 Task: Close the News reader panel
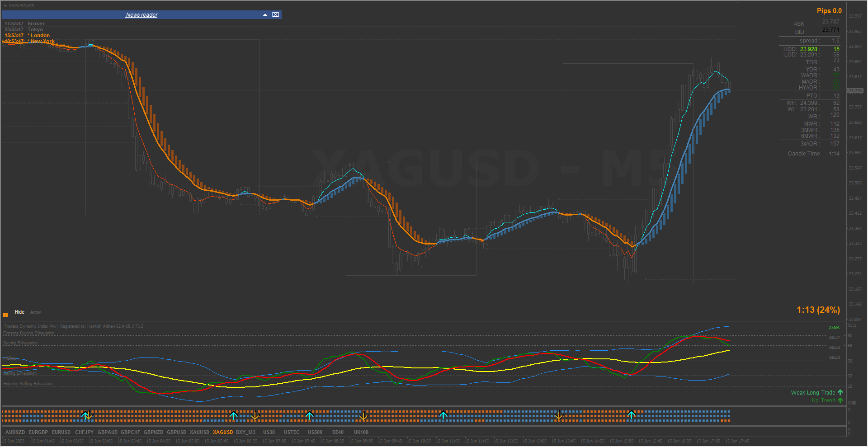(275, 15)
